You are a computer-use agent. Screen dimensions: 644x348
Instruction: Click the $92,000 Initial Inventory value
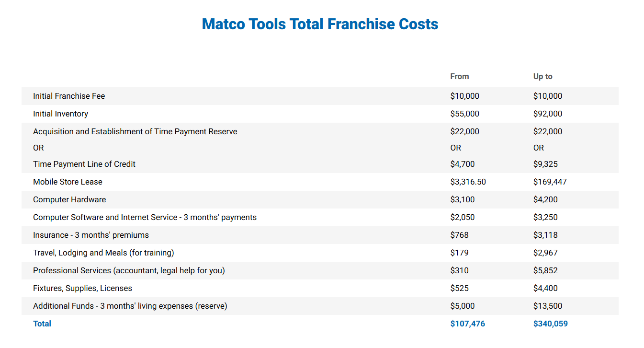point(548,114)
